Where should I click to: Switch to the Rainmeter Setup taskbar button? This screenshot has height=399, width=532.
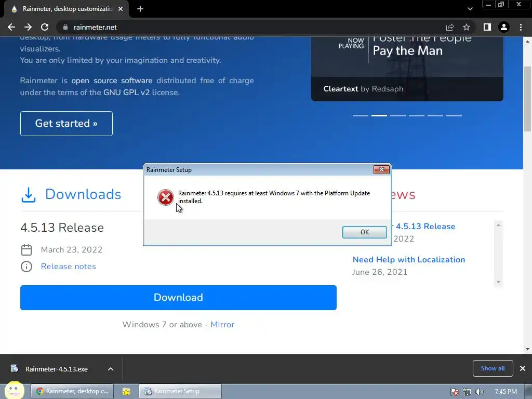(180, 391)
